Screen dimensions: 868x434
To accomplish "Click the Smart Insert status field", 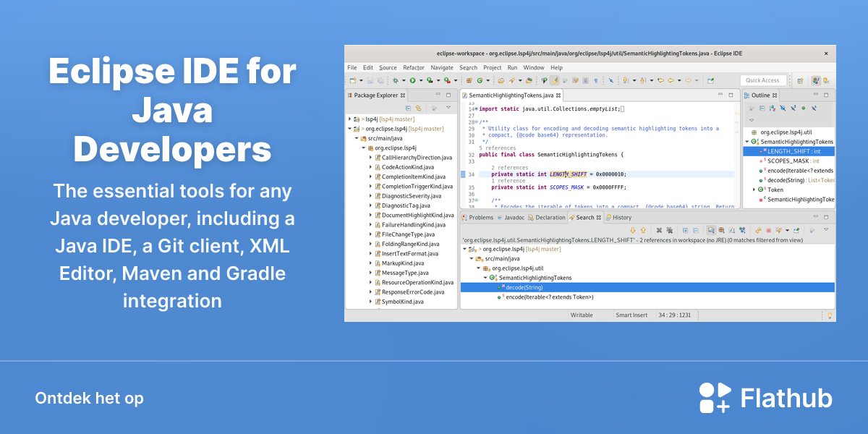I will 631,315.
